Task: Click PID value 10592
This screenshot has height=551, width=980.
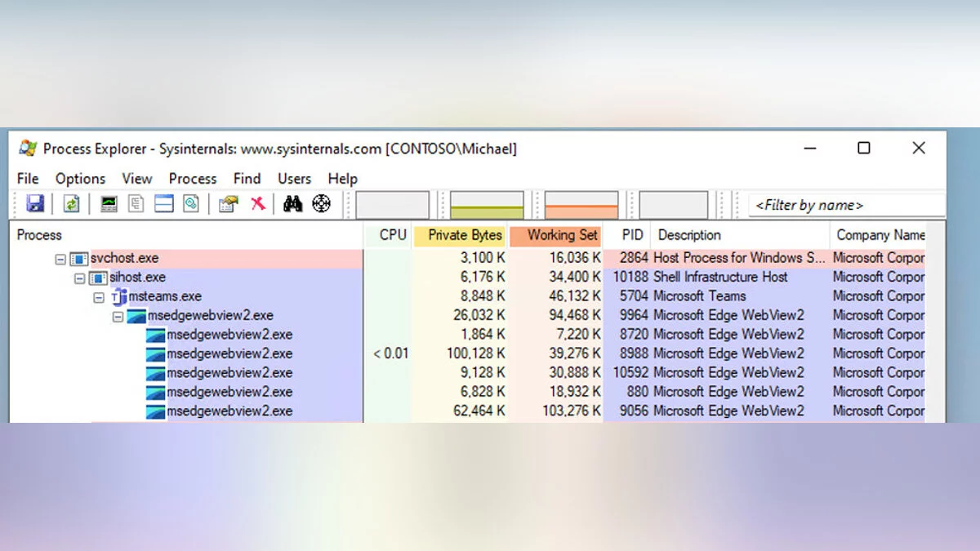Action: pos(630,372)
